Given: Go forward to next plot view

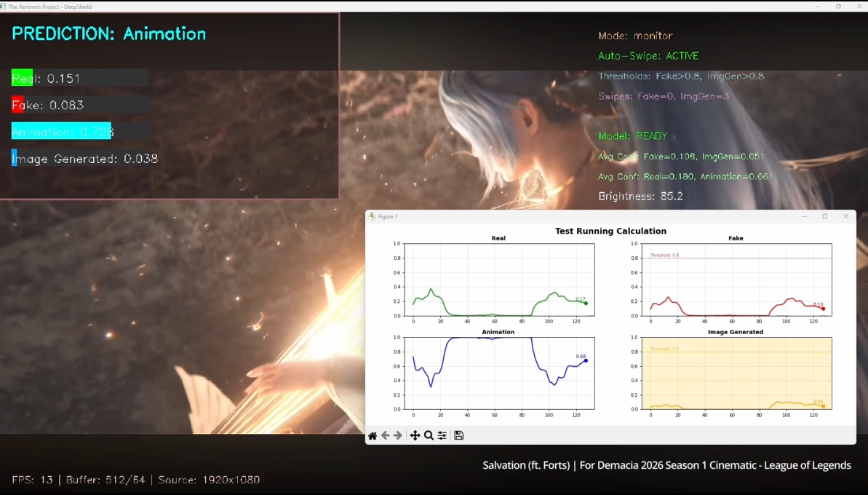Looking at the screenshot, I should pos(398,435).
